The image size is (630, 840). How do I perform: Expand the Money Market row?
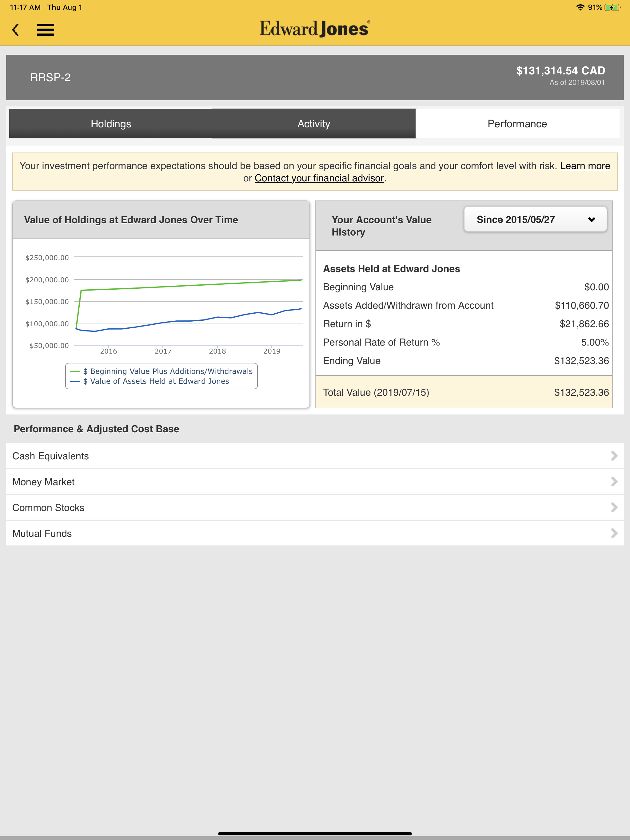point(315,481)
